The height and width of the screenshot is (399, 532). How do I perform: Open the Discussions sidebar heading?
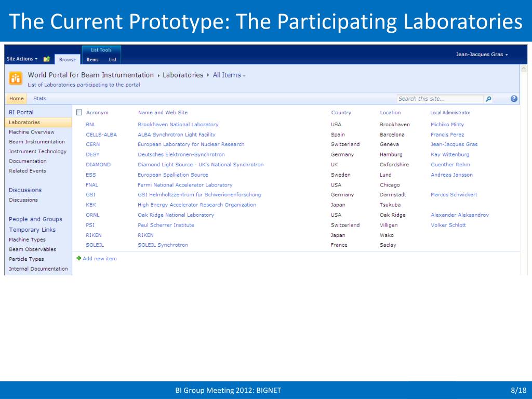(x=25, y=190)
